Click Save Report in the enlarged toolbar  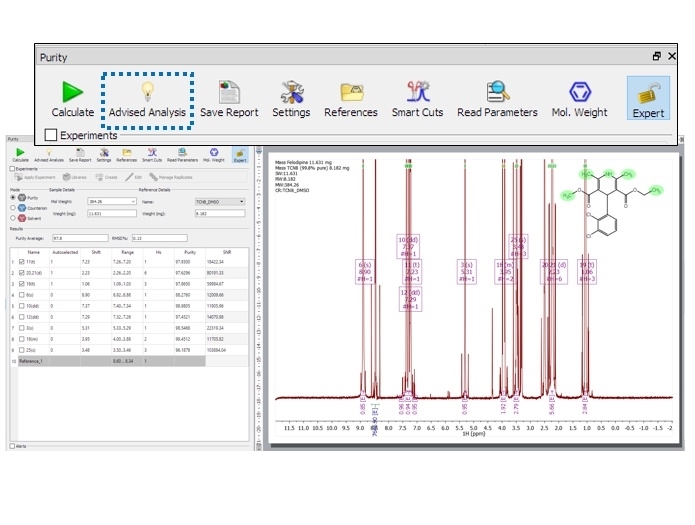tap(228, 99)
